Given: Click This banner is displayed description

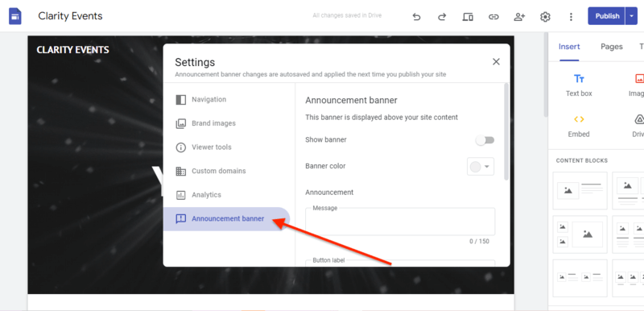Looking at the screenshot, I should point(382,118).
